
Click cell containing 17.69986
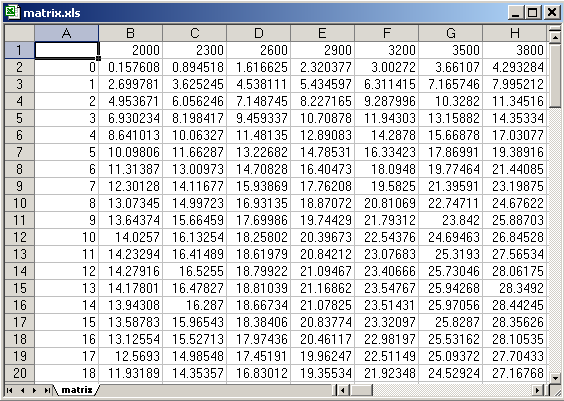[259, 220]
